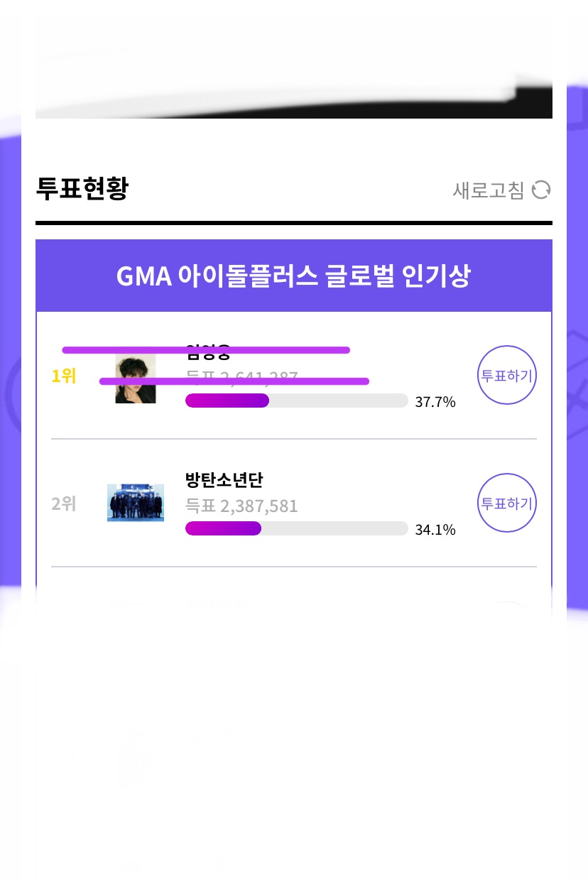
Task: Tap the banner image at the top
Action: (x=293, y=67)
